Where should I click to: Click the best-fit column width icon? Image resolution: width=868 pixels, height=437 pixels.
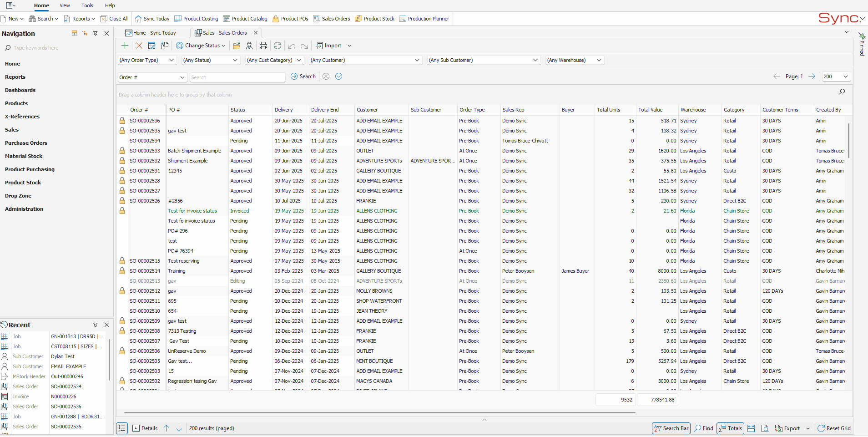(751, 428)
